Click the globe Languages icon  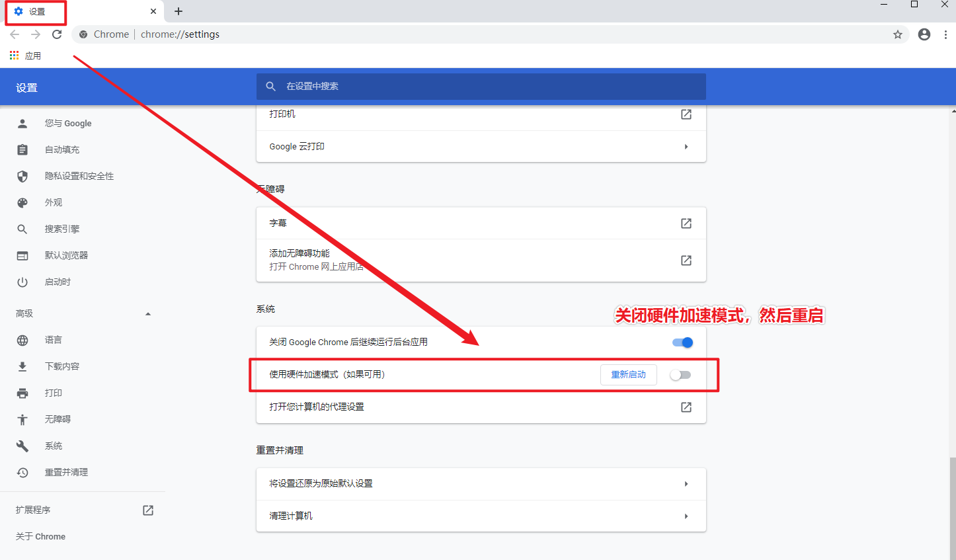22,340
